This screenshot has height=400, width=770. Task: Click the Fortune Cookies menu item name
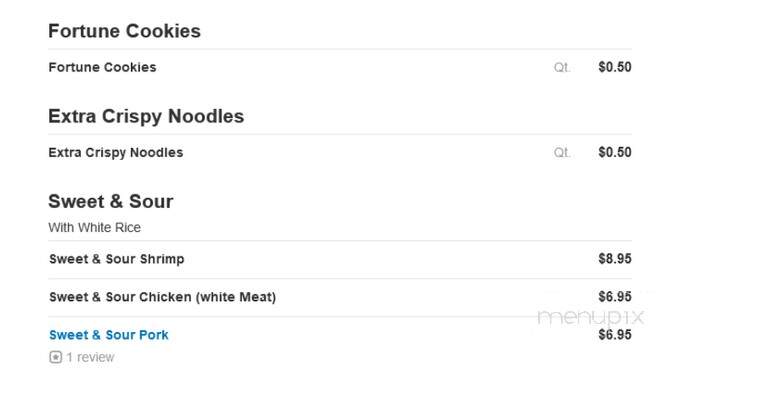pos(102,67)
